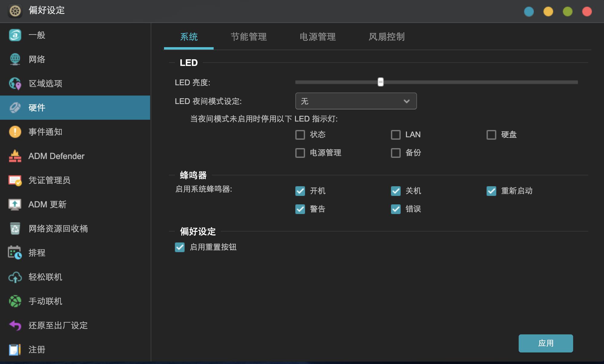Screen dimensions: 604x364
Task: Check the LAN LED indicator option
Action: click(x=396, y=135)
